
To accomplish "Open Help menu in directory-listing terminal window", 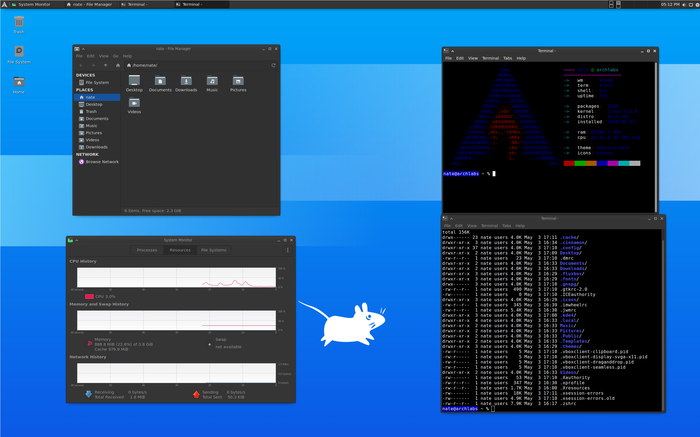I will (x=520, y=226).
